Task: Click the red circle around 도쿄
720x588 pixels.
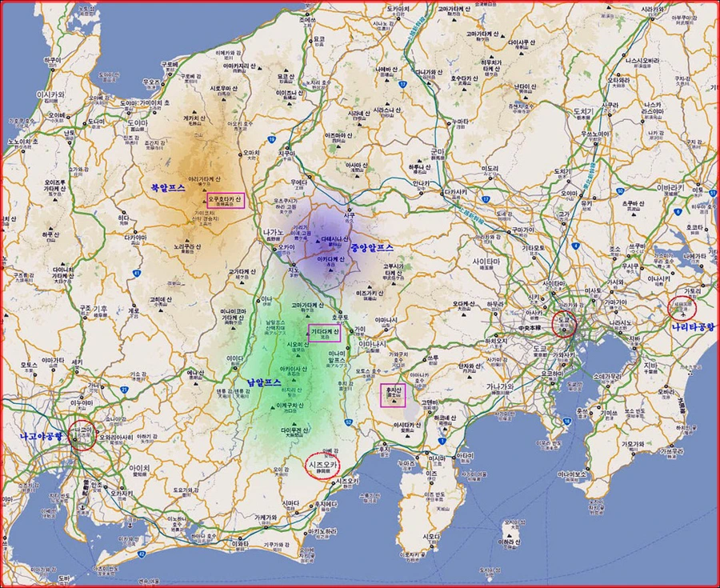Action: tap(564, 326)
